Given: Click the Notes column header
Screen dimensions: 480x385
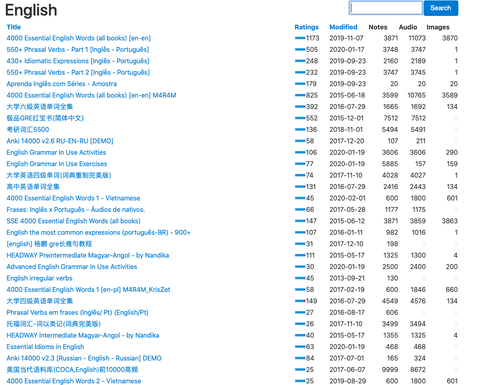Looking at the screenshot, I should point(378,27).
